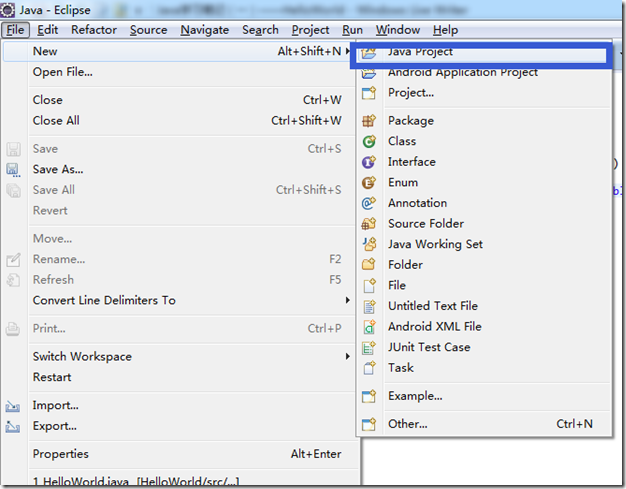Image resolution: width=626 pixels, height=489 pixels.
Task: Click the Java Project icon in submenu
Action: pos(369,52)
